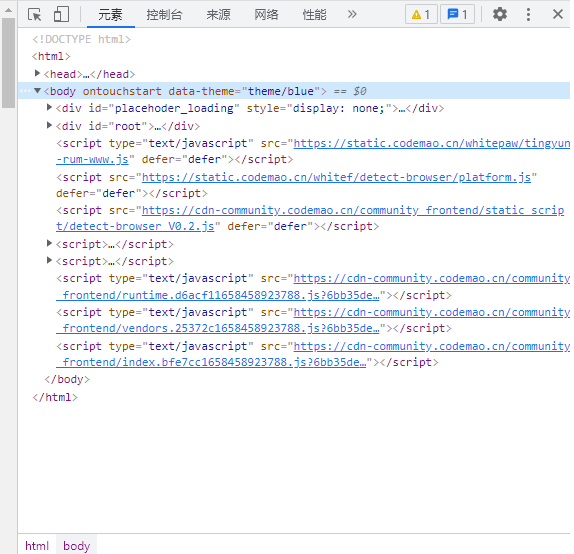Switch to the 控制台 tab
Viewport: 574px width, 554px height.
(164, 15)
